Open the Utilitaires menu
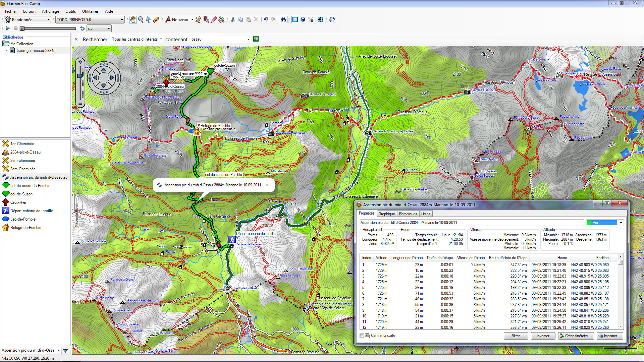Image resolution: width=644 pixels, height=362 pixels. click(x=90, y=11)
